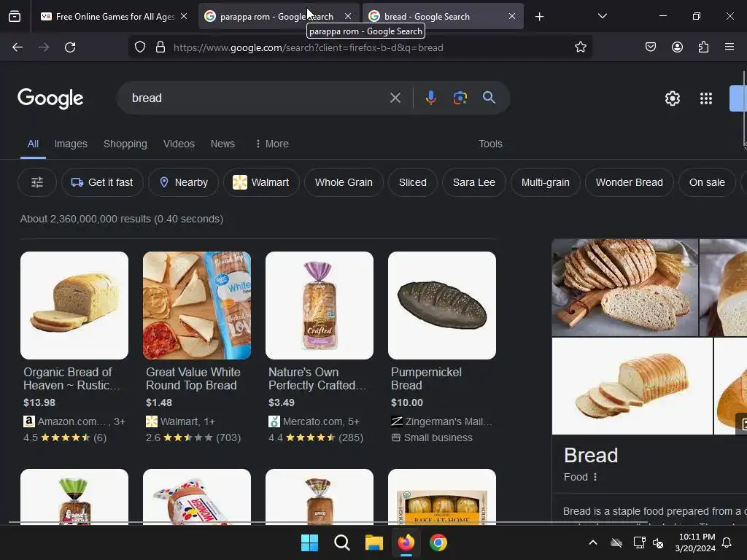
Task: Select the All results tab
Action: [33, 144]
